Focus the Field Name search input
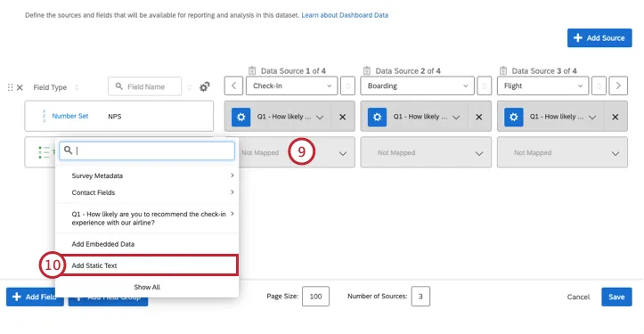Screen dimensions: 644x334 (144, 86)
